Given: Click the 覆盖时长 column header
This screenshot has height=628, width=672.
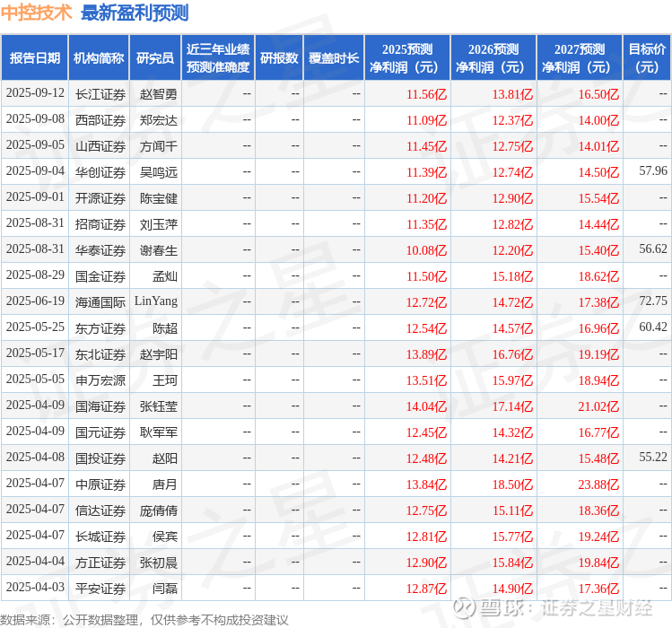Looking at the screenshot, I should tap(334, 58).
